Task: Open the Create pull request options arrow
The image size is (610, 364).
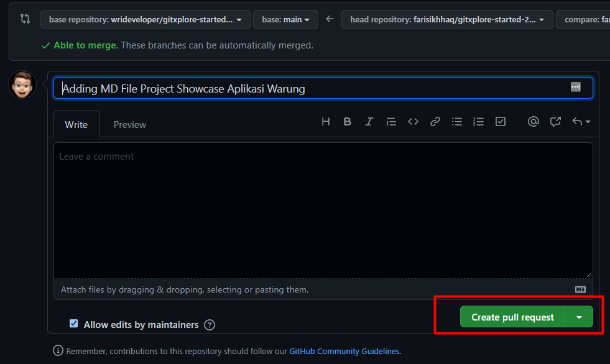Action: coord(580,317)
